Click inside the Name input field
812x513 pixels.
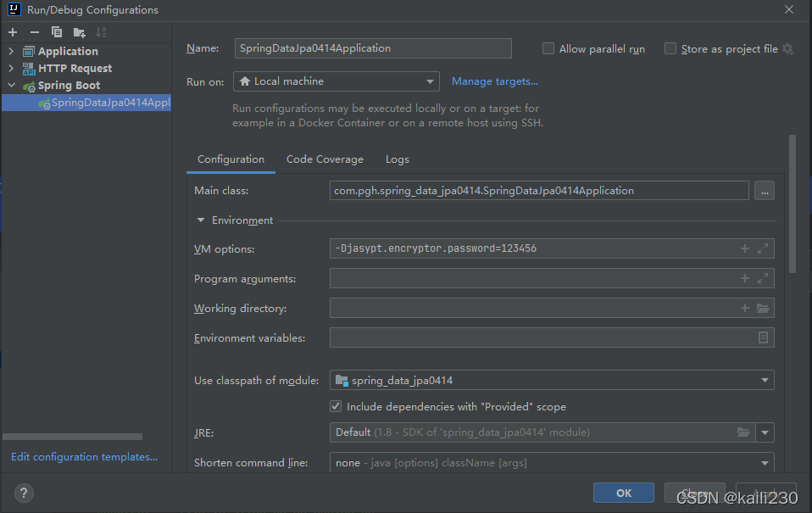coord(373,47)
